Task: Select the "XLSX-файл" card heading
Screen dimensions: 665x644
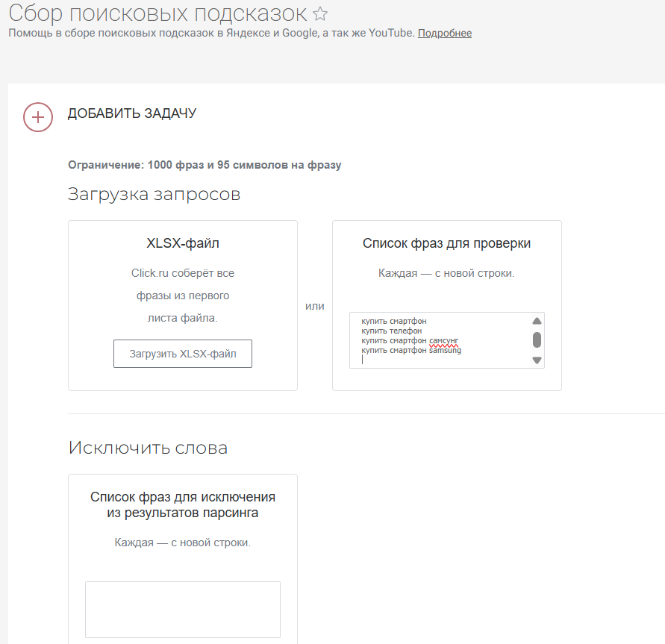Action: coord(183,243)
